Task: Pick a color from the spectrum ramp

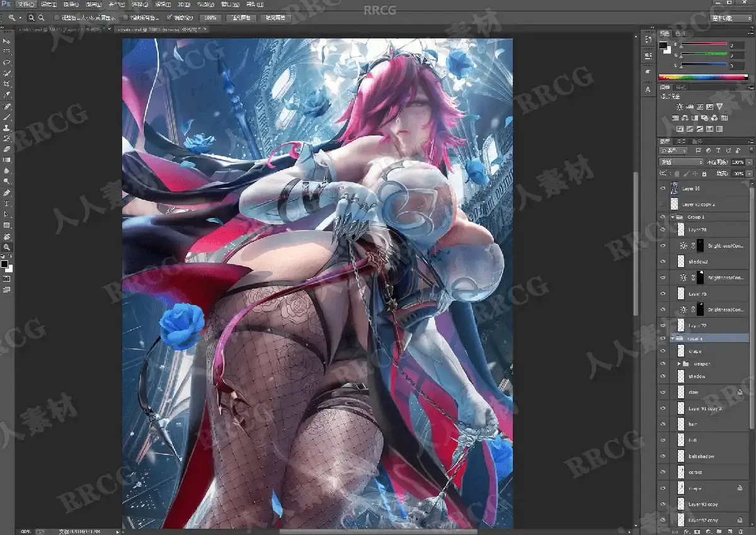Action: (x=704, y=78)
